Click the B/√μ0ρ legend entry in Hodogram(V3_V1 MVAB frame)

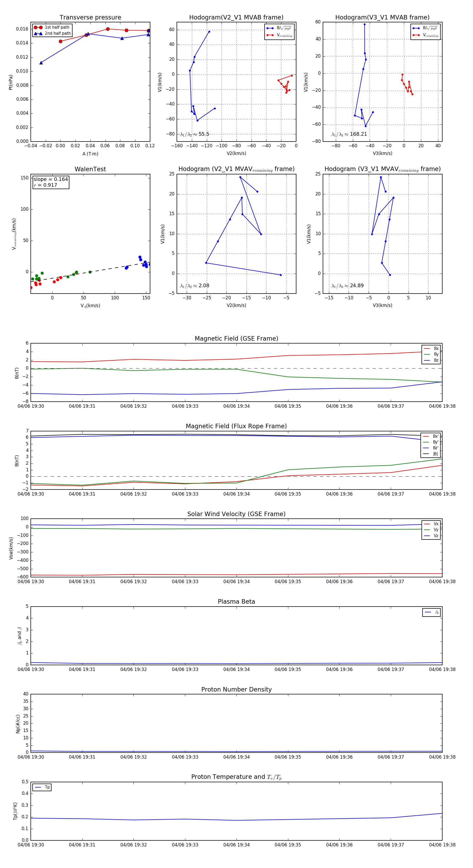(425, 28)
